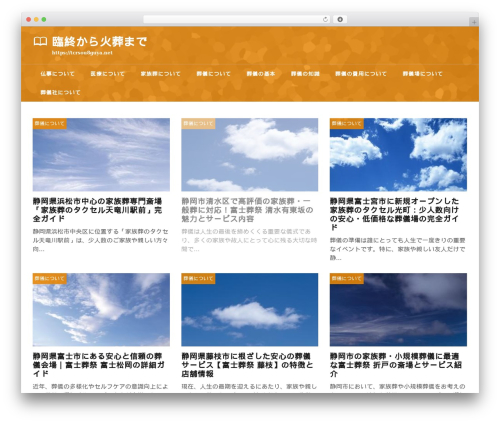Open article title 家族葬のタクセル光町
Screen dimensions: 500x423
click(x=395, y=214)
